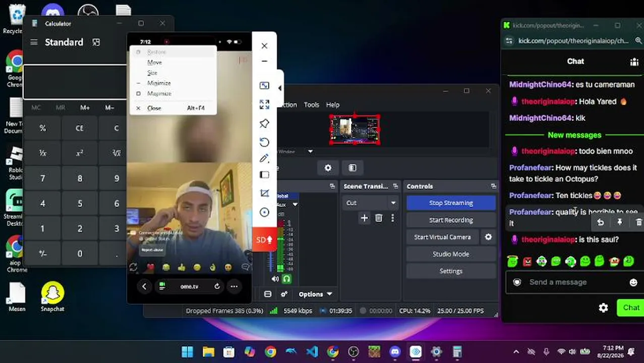The width and height of the screenshot is (644, 363).
Task: Select the first green emote in emote row
Action: (x=512, y=261)
